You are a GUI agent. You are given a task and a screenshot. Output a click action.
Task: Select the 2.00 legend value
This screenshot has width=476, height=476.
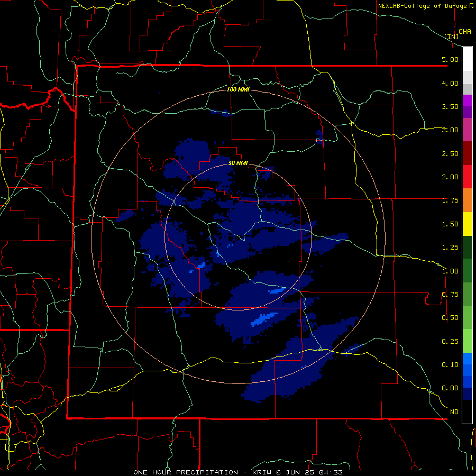coord(450,177)
